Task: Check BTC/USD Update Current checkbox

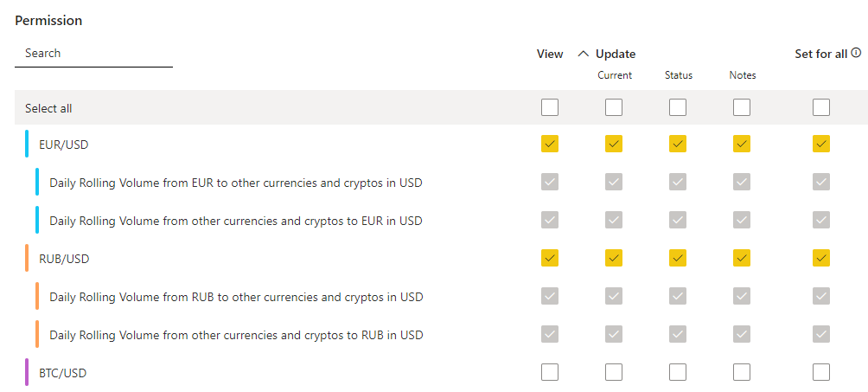Action: tap(614, 373)
